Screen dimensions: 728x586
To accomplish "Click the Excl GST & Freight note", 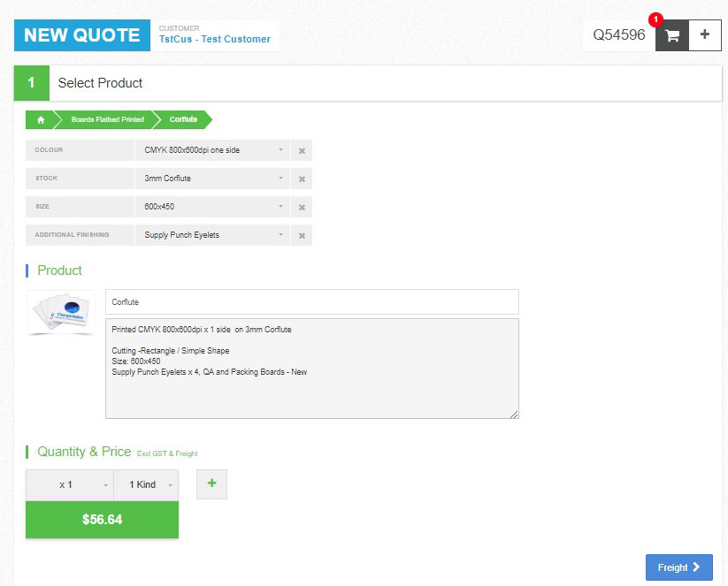I will tap(167, 453).
